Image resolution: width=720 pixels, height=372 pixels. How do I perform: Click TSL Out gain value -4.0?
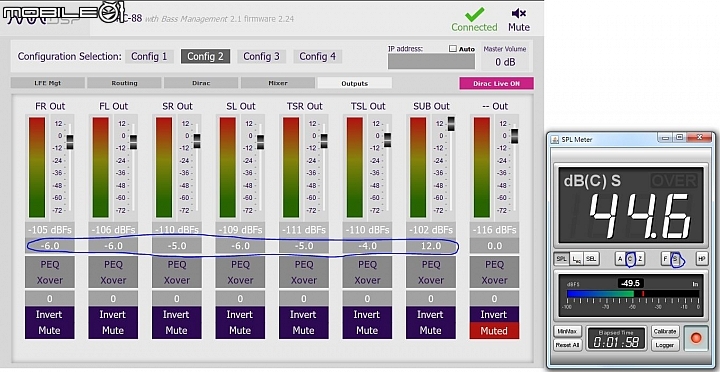coord(367,246)
